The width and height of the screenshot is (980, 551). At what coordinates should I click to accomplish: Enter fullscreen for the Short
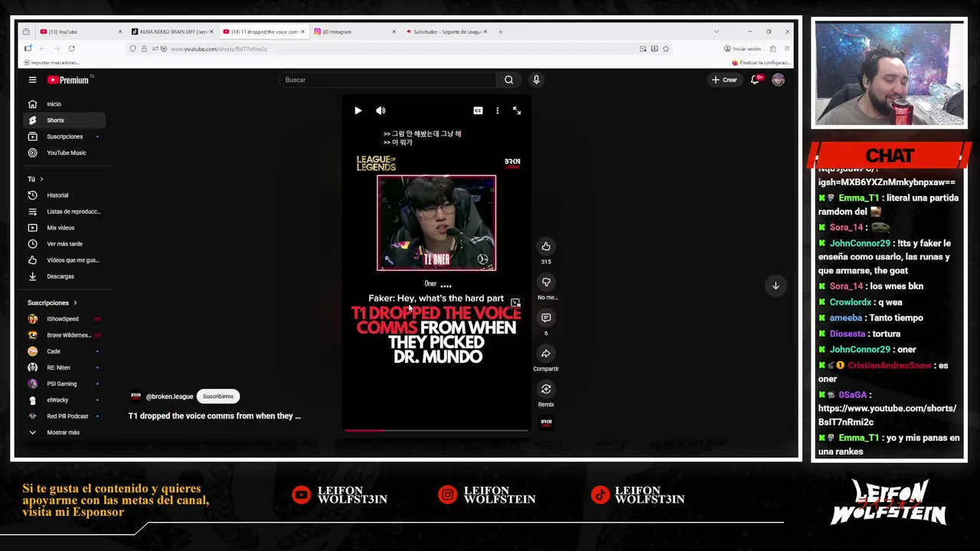[x=517, y=111]
